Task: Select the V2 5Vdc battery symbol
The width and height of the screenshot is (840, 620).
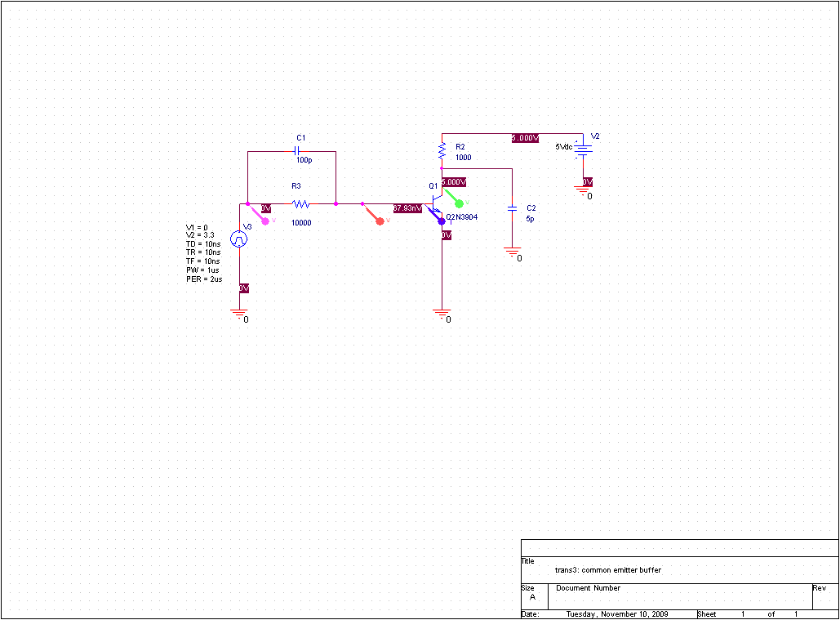Action: click(x=583, y=148)
